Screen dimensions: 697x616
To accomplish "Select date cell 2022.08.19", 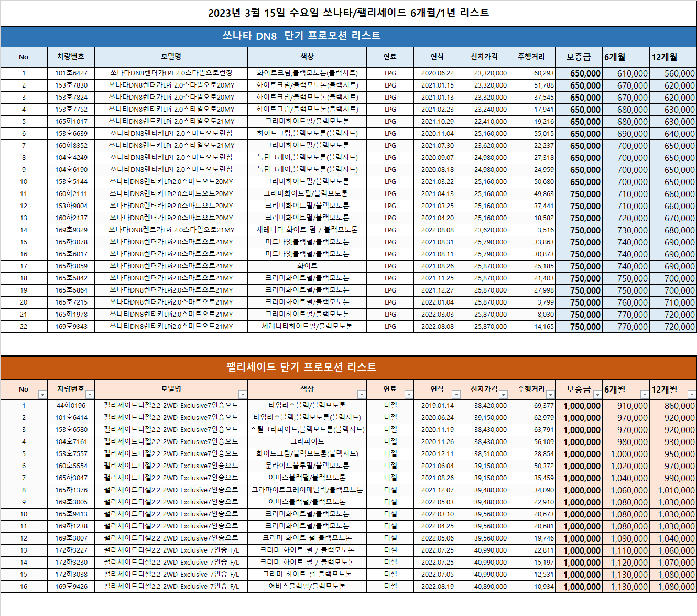I will 437,587.
